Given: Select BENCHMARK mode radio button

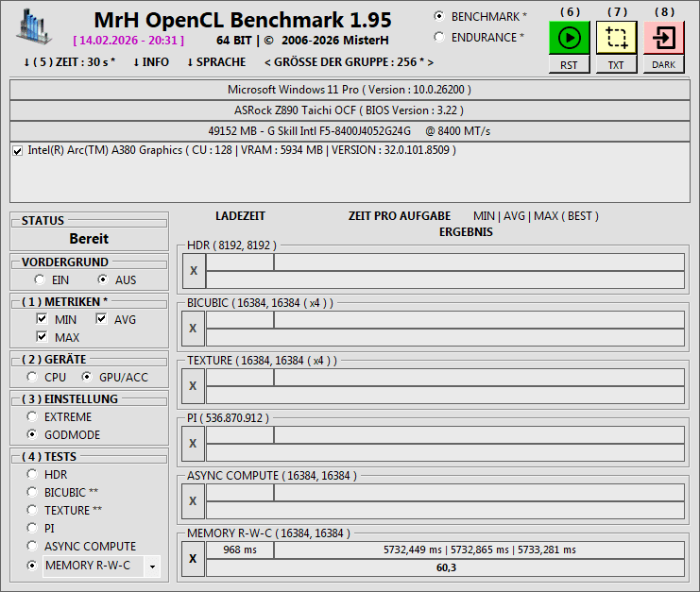Looking at the screenshot, I should [439, 16].
